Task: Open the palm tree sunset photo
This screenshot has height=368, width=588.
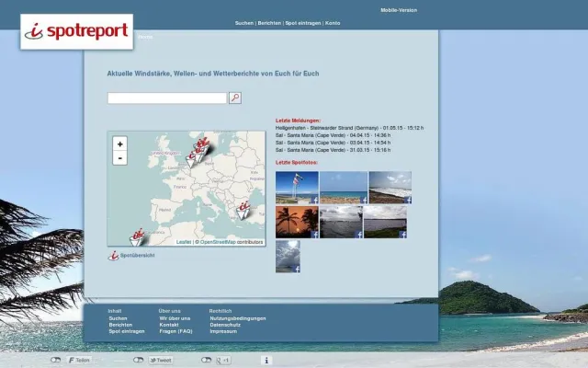Action: [x=296, y=221]
